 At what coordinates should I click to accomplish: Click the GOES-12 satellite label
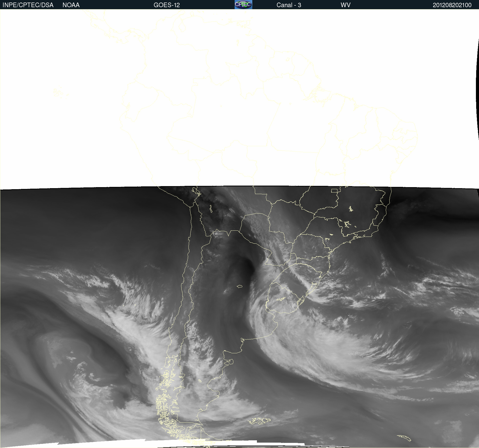(167, 5)
